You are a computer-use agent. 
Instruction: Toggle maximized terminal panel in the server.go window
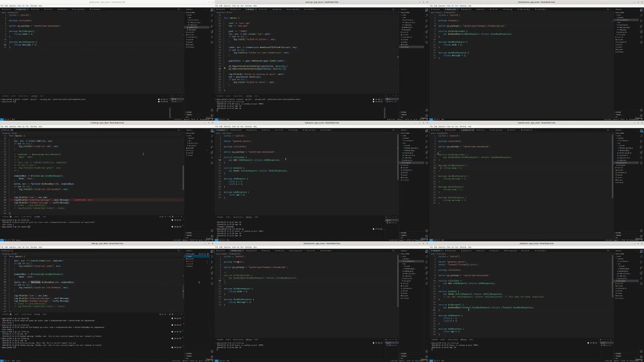point(393,96)
